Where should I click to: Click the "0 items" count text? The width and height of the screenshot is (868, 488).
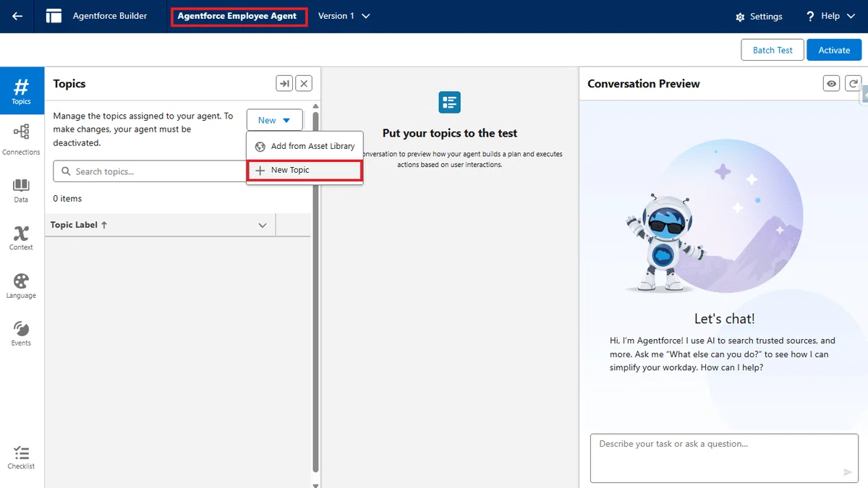[67, 199]
